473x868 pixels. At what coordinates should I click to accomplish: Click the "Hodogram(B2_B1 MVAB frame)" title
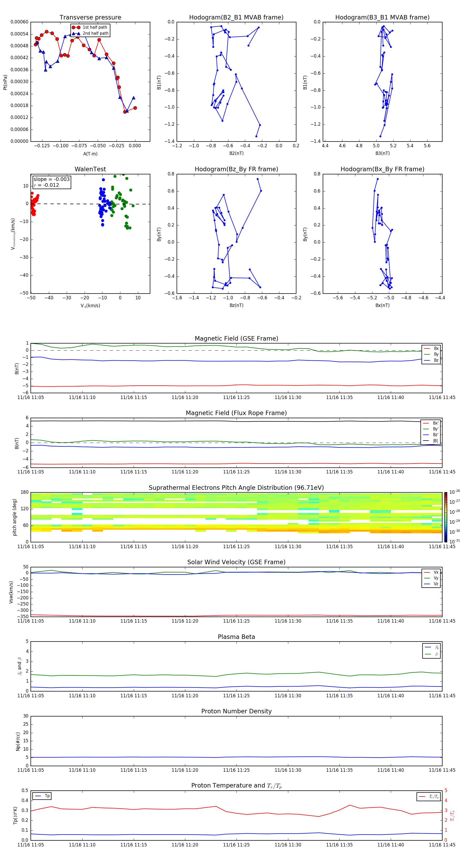[236, 18]
